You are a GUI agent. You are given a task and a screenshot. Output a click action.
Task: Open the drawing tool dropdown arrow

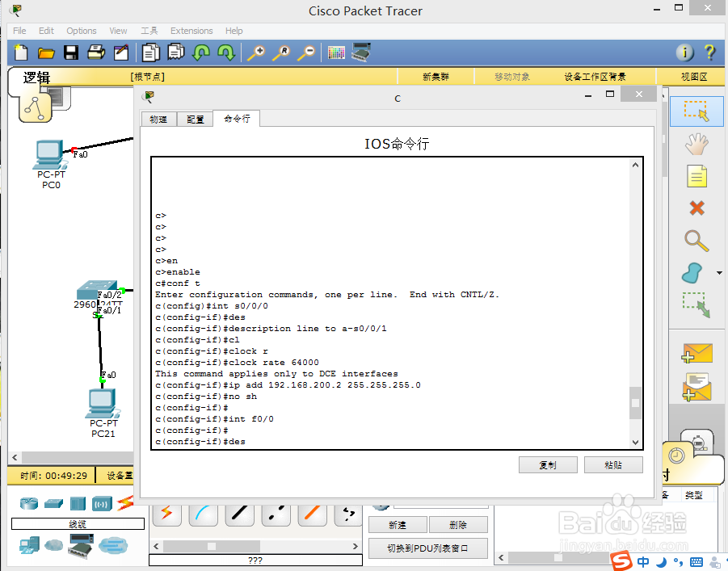[x=719, y=273]
